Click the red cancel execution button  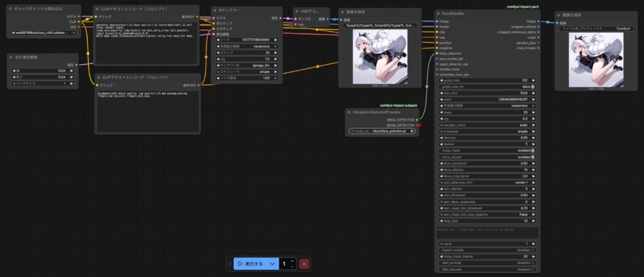pos(304,264)
